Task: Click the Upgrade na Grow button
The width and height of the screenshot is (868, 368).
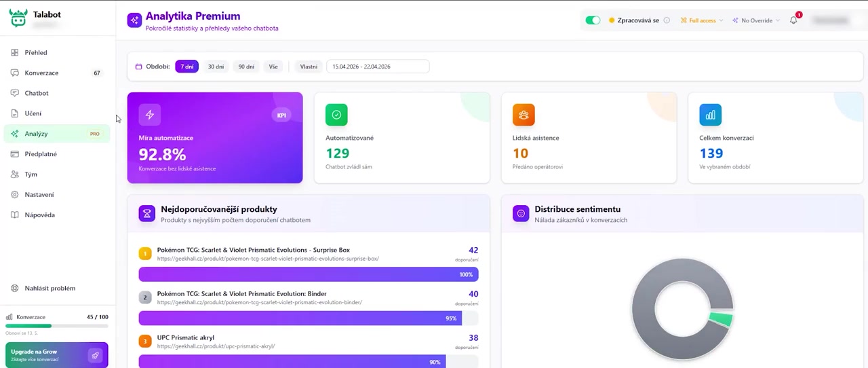Action: (x=57, y=355)
